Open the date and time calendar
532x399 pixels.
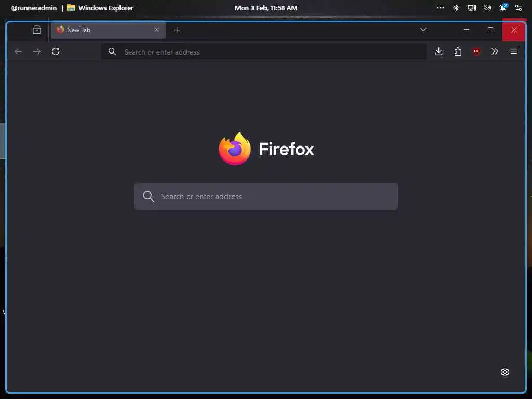point(266,8)
